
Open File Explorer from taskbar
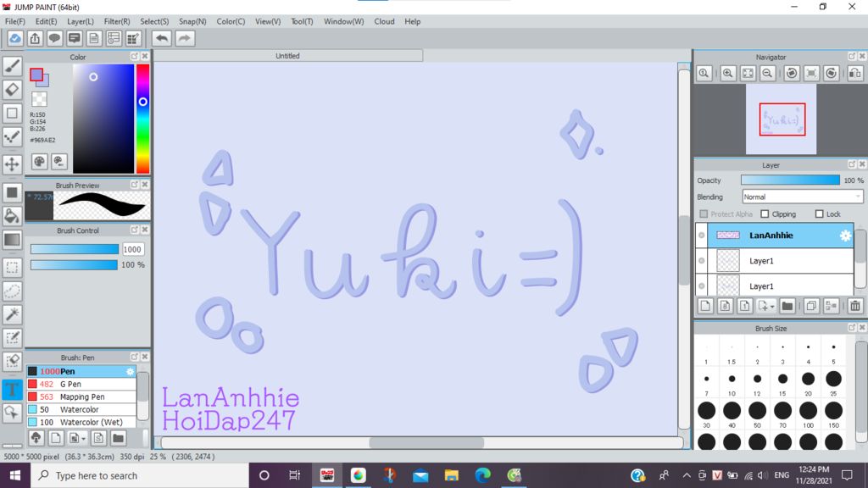(451, 475)
